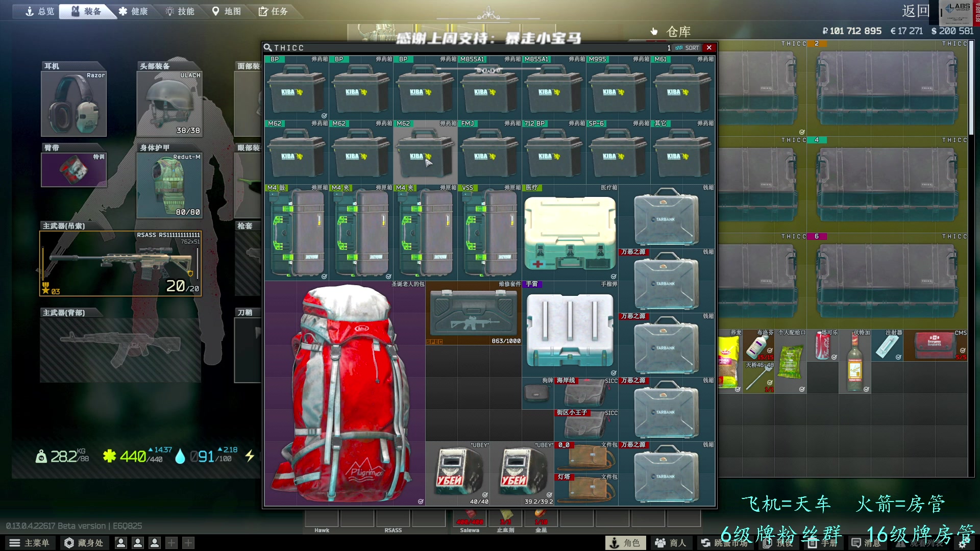Go to the 藏身处 hideout

[x=84, y=543]
